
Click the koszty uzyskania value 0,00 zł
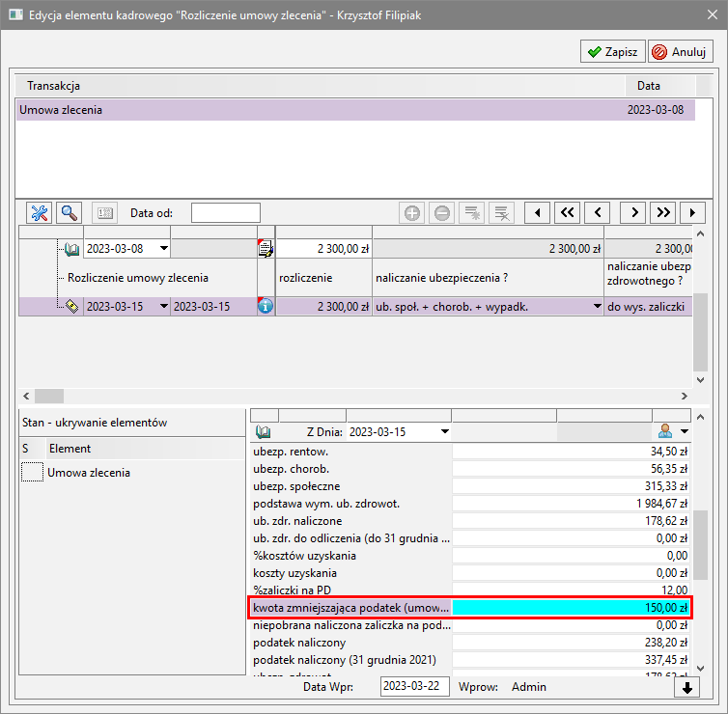[571, 573]
